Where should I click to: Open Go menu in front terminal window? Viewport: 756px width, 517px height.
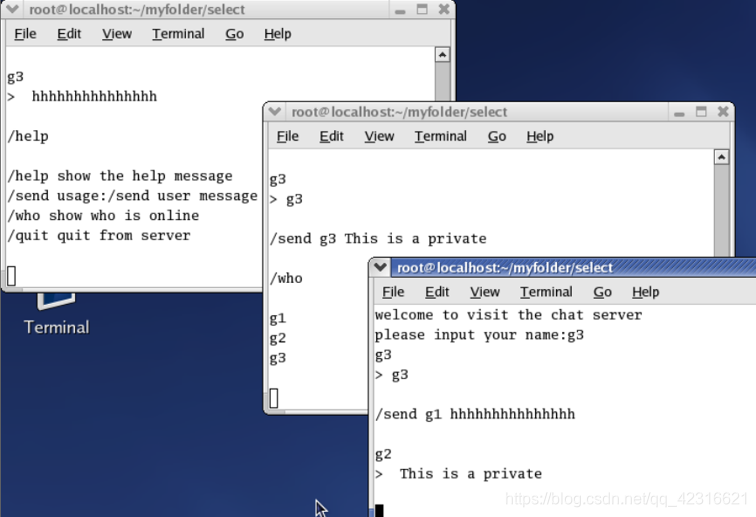[x=602, y=292]
